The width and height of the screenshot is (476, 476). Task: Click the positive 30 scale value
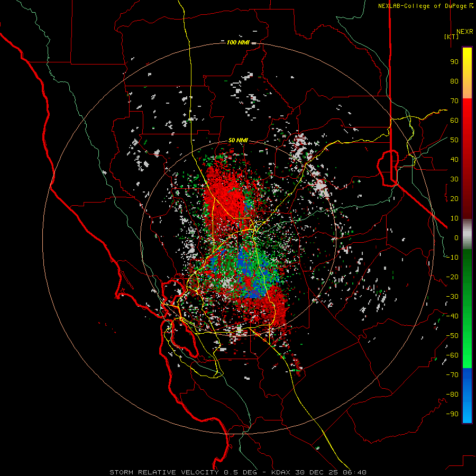click(454, 179)
